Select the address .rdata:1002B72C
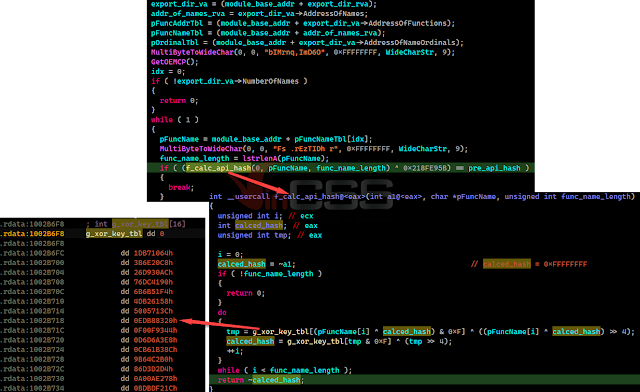 click(x=32, y=369)
